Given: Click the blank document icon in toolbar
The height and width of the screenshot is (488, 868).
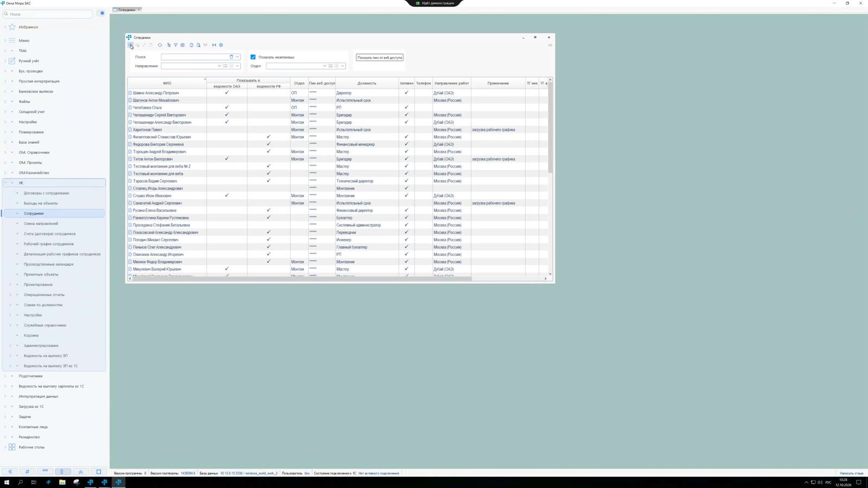Looking at the screenshot, I should [x=192, y=45].
